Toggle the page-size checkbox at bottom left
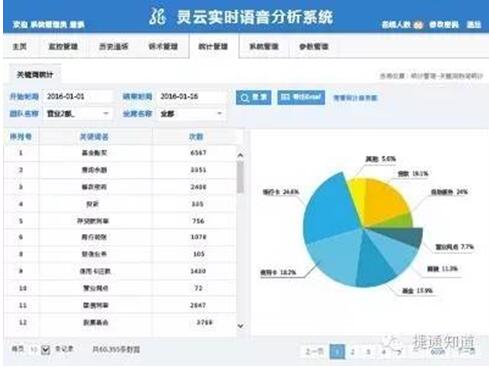This screenshot has height=367, width=489. tap(45, 350)
